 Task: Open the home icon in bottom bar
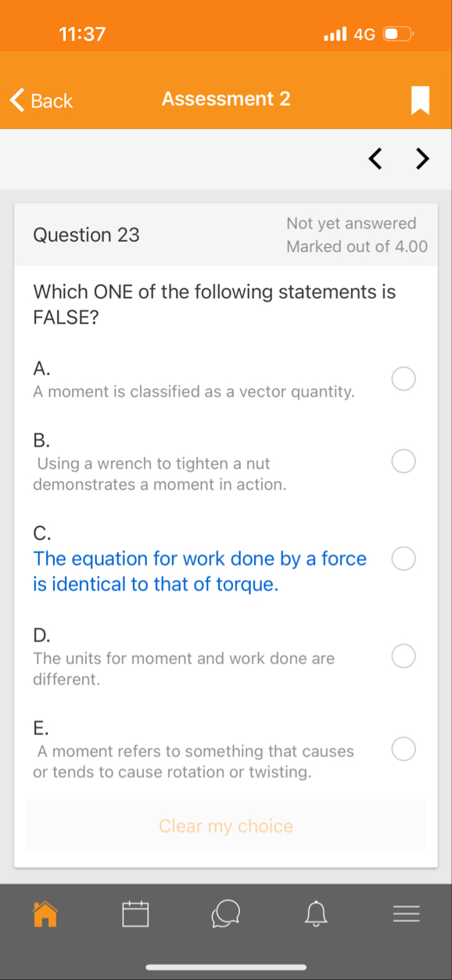coord(45,914)
